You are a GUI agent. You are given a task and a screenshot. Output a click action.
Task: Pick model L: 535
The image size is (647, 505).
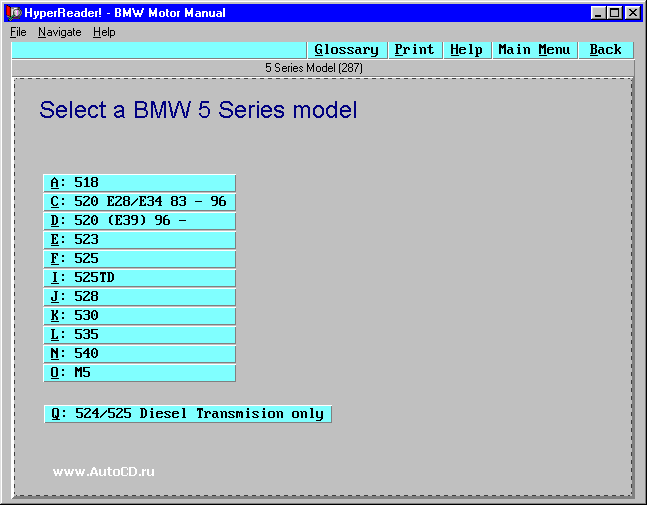139,335
